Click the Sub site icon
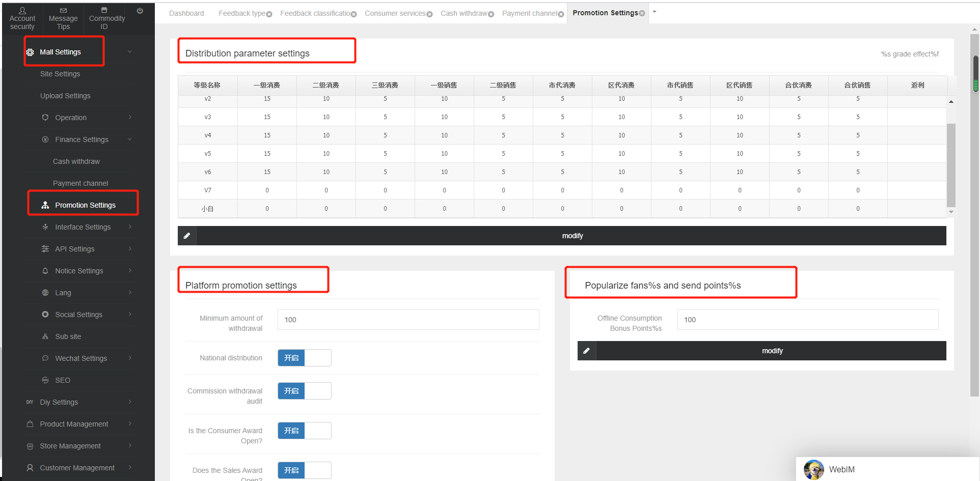980x481 pixels. point(45,336)
